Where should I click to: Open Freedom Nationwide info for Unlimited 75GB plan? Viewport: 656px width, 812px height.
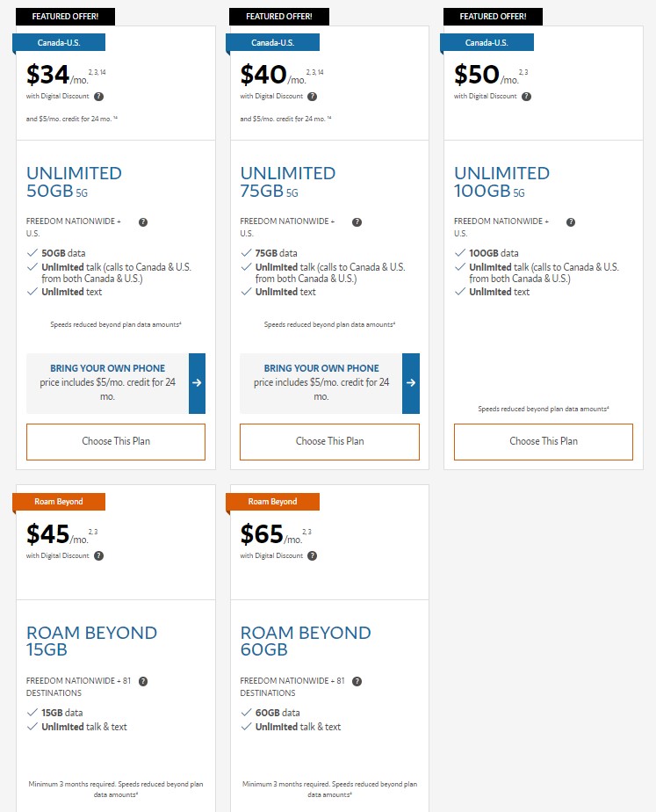[x=357, y=222]
